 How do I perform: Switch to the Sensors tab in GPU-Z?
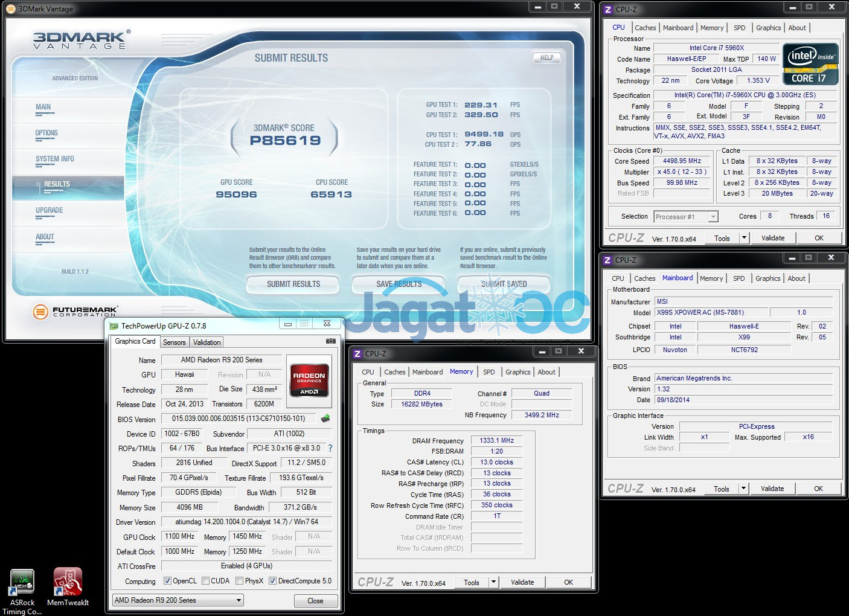click(x=175, y=342)
